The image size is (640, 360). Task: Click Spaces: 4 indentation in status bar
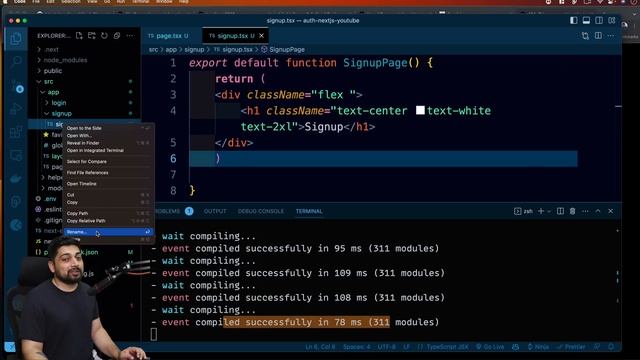[356, 347]
